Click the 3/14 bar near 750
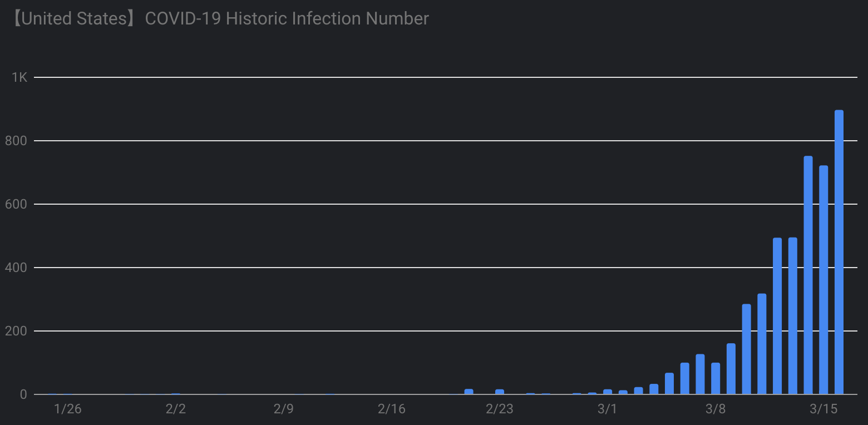 [x=808, y=275]
